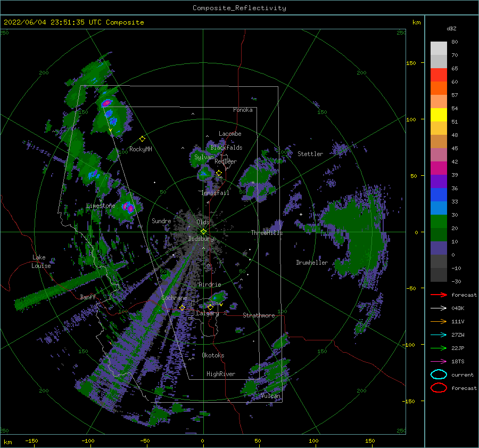Screen dimensions: 479x448
Task: Click the green 22JP arrow icon
Action: click(439, 348)
